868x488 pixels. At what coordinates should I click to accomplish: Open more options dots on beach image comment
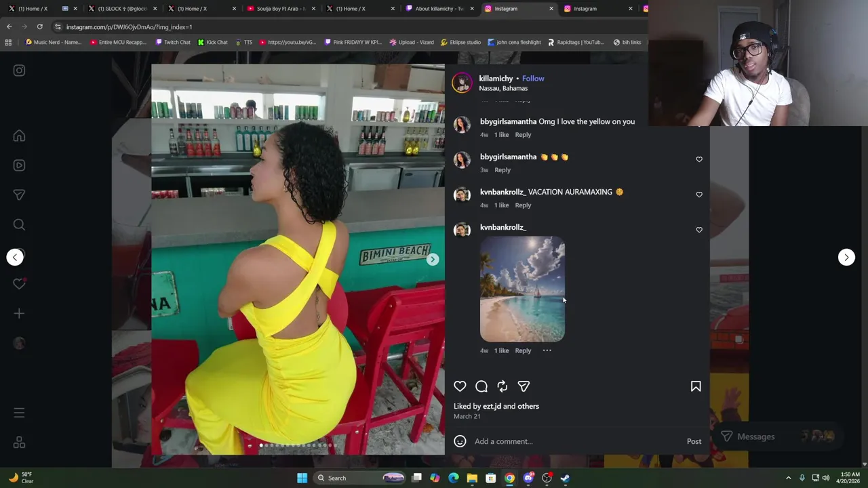coord(547,350)
